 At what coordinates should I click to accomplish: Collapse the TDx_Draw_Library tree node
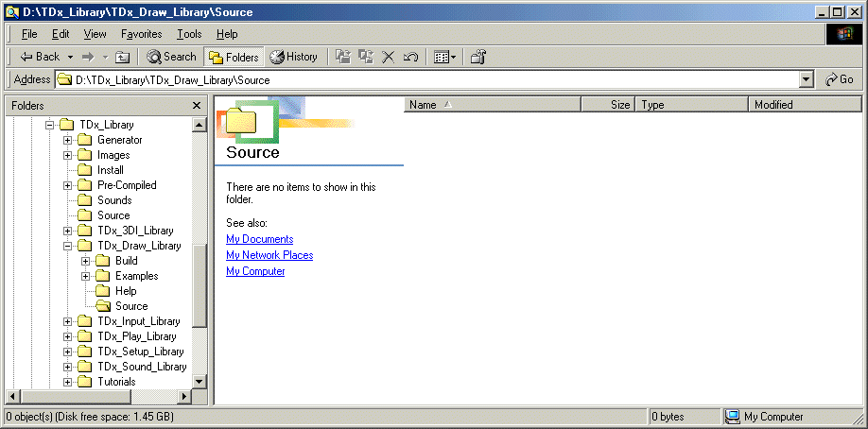[x=68, y=246]
